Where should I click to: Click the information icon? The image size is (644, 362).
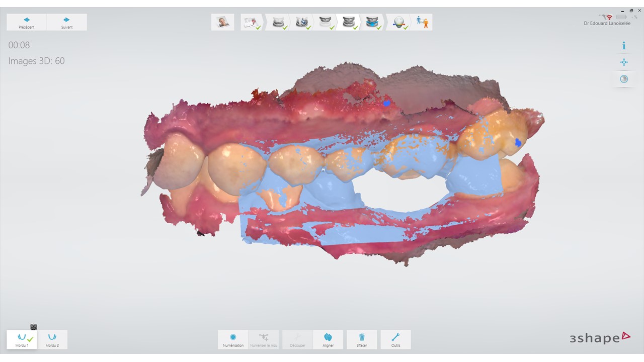click(624, 46)
